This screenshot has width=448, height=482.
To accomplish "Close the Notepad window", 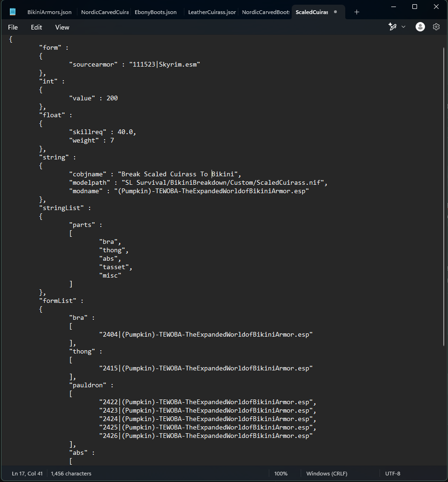I will coord(436,7).
